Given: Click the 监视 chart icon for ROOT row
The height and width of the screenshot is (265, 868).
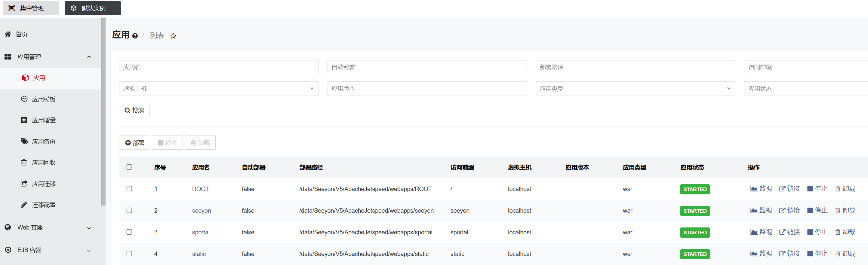Looking at the screenshot, I should pyautogui.click(x=754, y=189).
